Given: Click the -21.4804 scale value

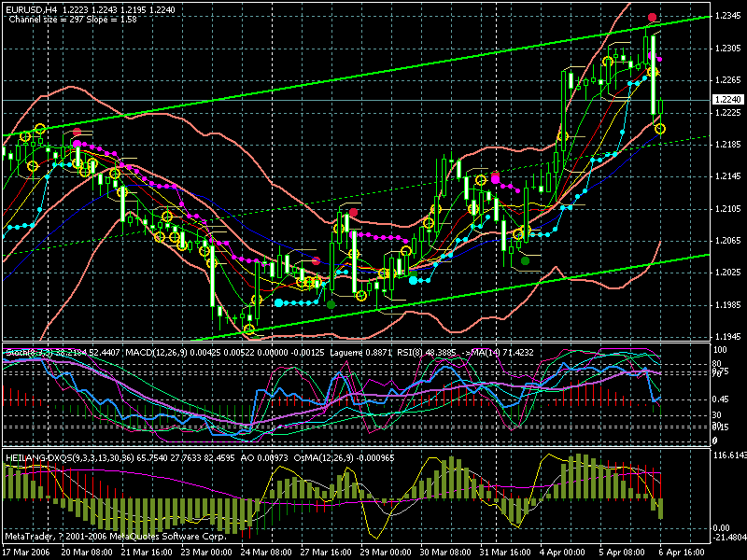Looking at the screenshot, I should [729, 538].
